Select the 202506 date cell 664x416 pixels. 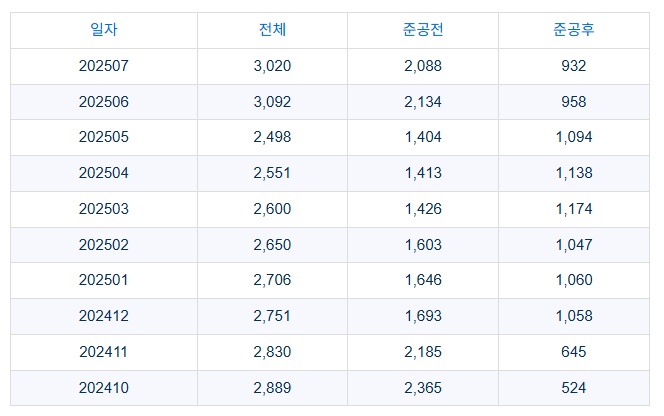pyautogui.click(x=104, y=102)
